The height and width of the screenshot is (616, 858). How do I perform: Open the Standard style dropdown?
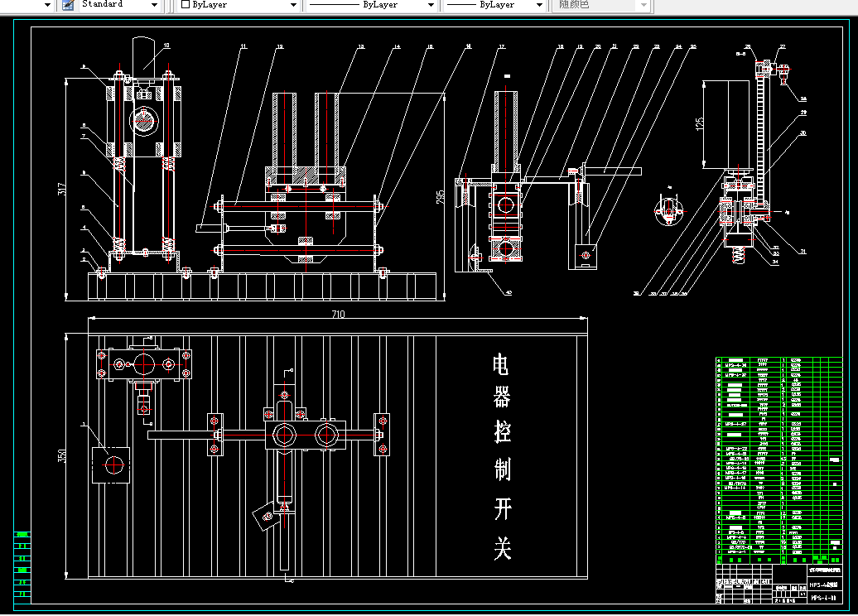click(119, 5)
